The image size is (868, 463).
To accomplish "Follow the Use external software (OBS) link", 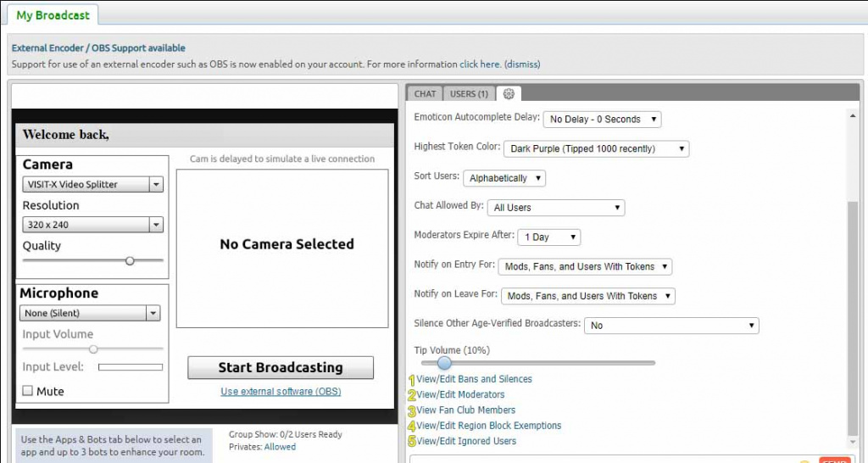I will 281,392.
